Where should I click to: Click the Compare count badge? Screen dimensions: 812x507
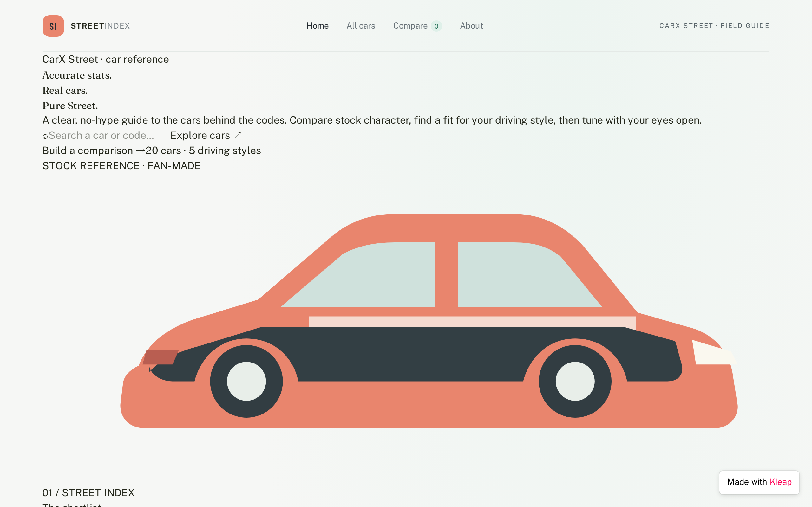point(436,26)
